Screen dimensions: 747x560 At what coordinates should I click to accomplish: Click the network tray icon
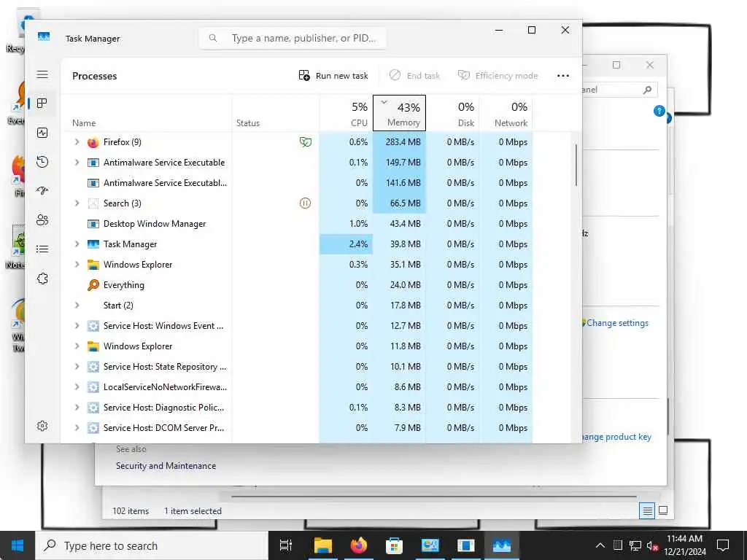click(x=635, y=545)
